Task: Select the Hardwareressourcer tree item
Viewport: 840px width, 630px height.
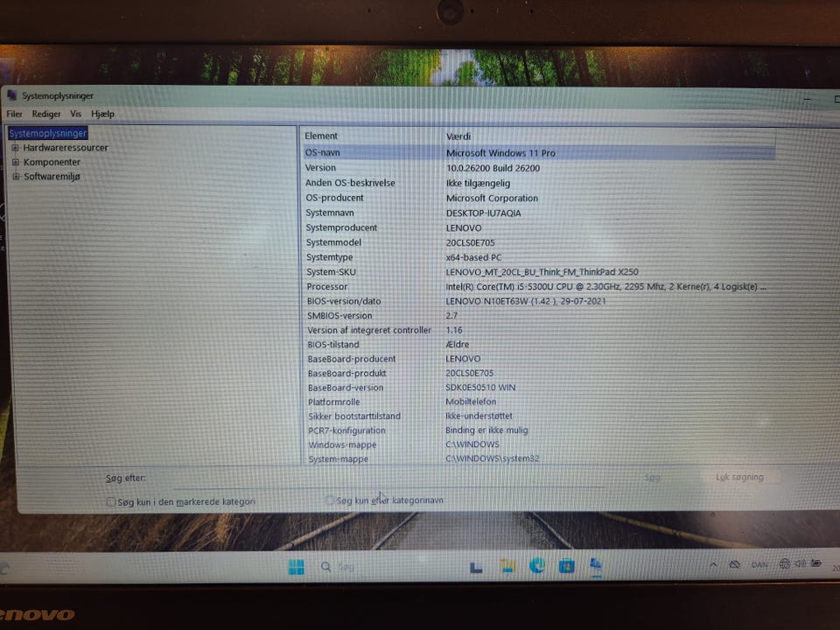Action: point(66,148)
